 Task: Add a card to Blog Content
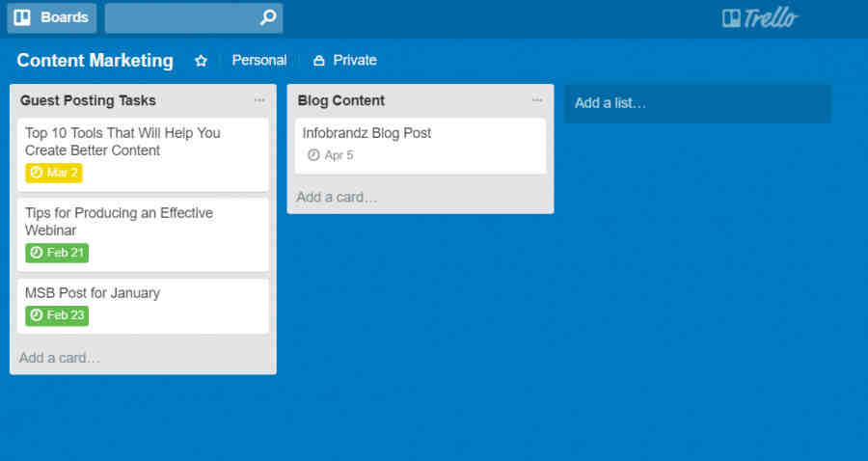tap(337, 197)
